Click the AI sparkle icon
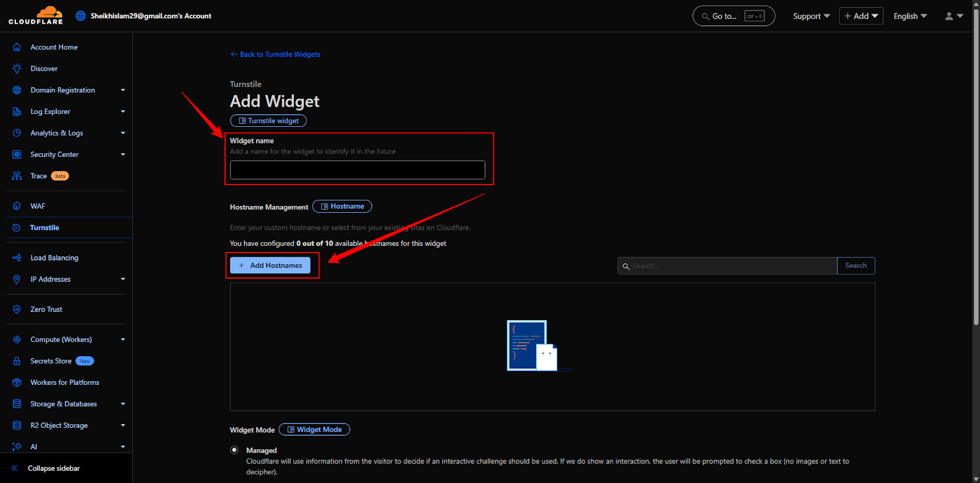The image size is (980, 483). click(17, 447)
